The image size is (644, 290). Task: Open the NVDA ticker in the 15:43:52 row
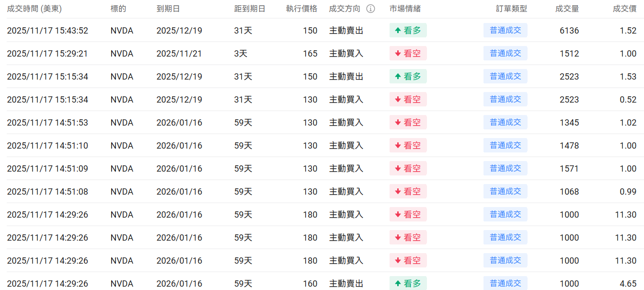122,31
